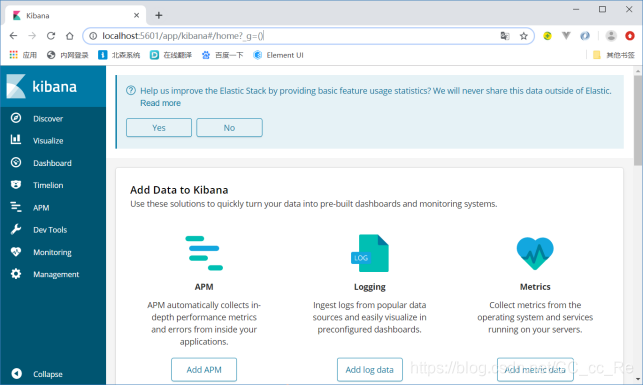This screenshot has width=643, height=386.
Task: Click the large APM illustration
Action: (204, 253)
